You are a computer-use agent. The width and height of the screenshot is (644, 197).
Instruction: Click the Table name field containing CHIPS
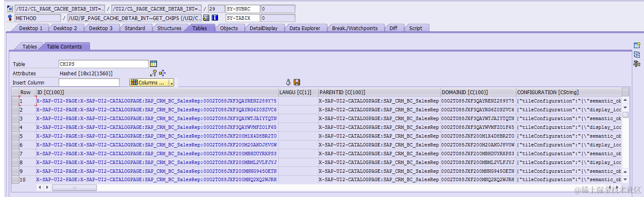(104, 64)
